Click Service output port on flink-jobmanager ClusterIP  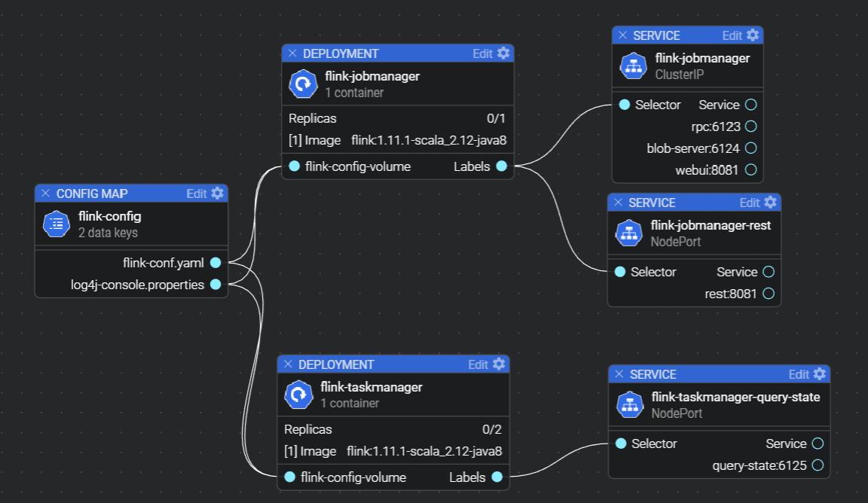coord(751,105)
